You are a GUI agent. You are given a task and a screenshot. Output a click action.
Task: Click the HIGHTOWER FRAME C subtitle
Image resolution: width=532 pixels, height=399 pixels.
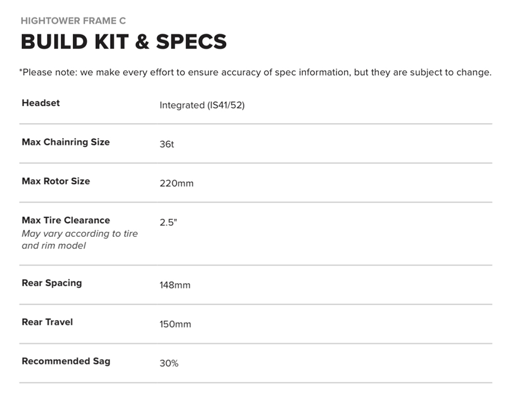coord(73,21)
